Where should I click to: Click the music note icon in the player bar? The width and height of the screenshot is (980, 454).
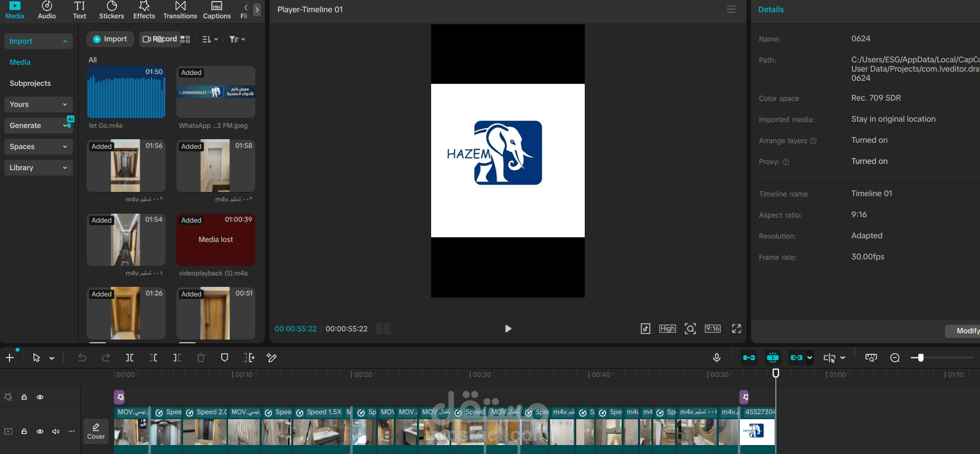coord(645,329)
